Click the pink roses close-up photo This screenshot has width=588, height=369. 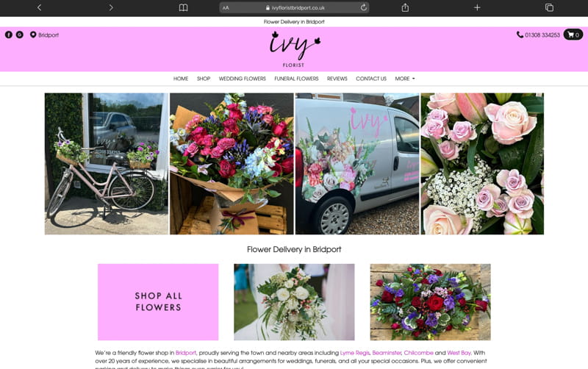point(482,164)
